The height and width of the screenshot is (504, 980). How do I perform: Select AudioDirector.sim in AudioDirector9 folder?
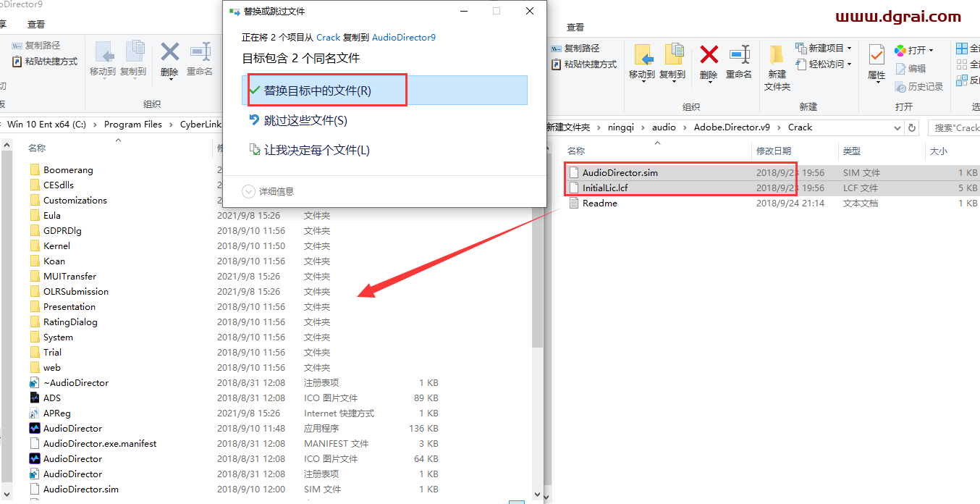coord(81,489)
